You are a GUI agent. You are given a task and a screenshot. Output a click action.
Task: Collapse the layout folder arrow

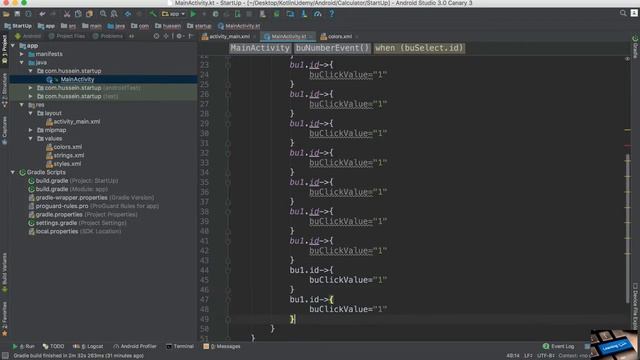click(x=31, y=113)
